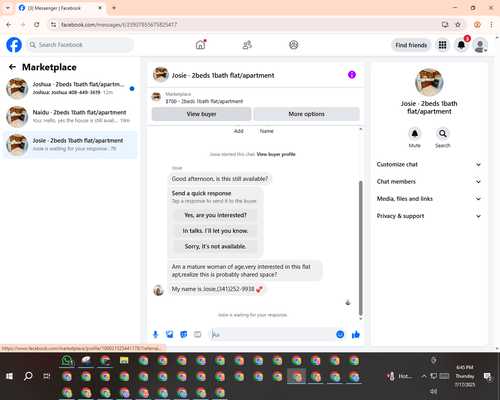Attach a file with the photo icon

(x=169, y=334)
